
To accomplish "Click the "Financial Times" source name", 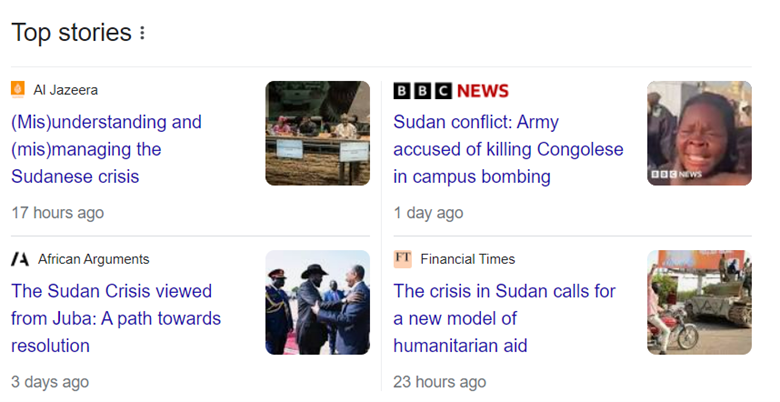I will (x=468, y=259).
